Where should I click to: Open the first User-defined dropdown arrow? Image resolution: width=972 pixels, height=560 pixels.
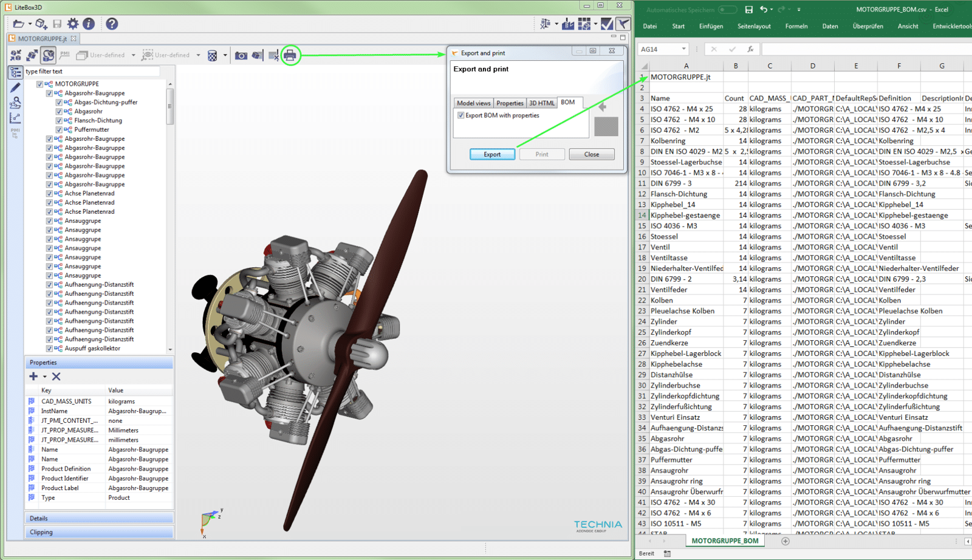click(x=134, y=55)
